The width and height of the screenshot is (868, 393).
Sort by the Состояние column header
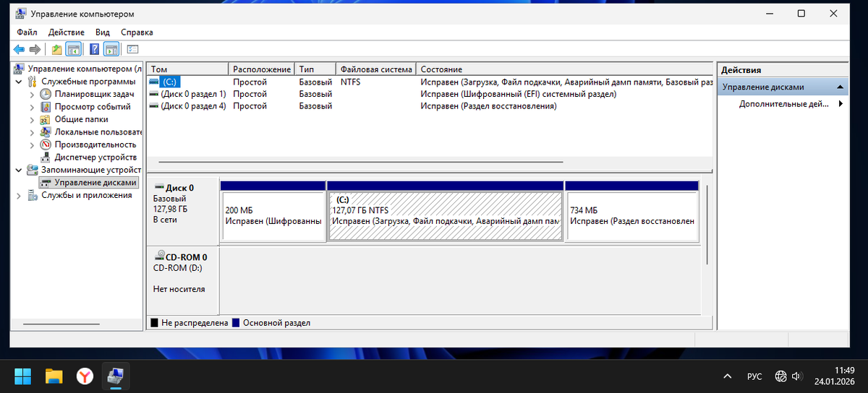pyautogui.click(x=564, y=69)
